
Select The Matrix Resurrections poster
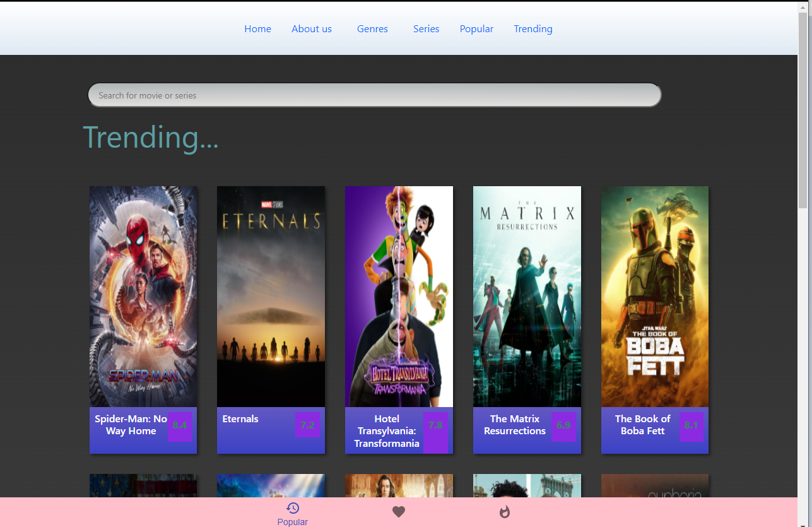coord(527,297)
